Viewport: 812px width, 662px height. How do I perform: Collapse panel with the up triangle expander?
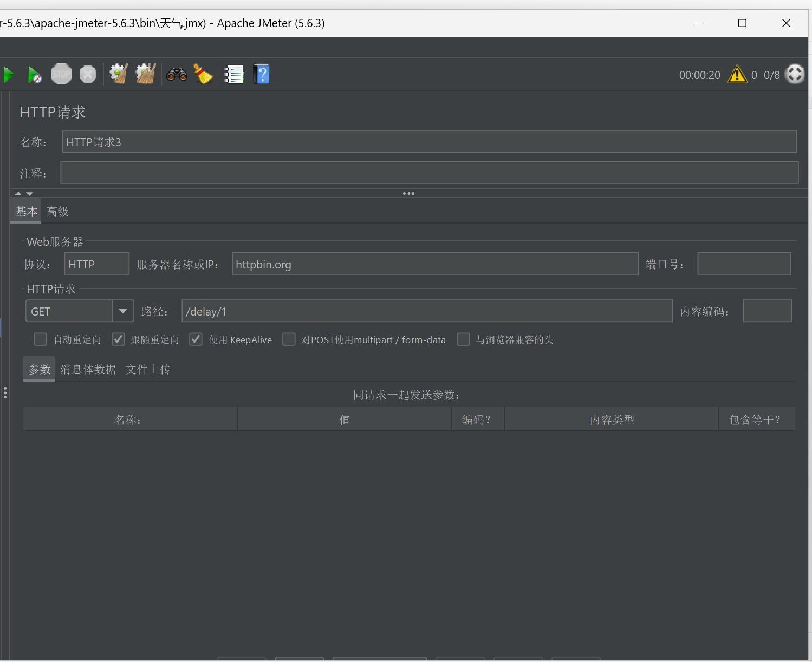coord(18,193)
